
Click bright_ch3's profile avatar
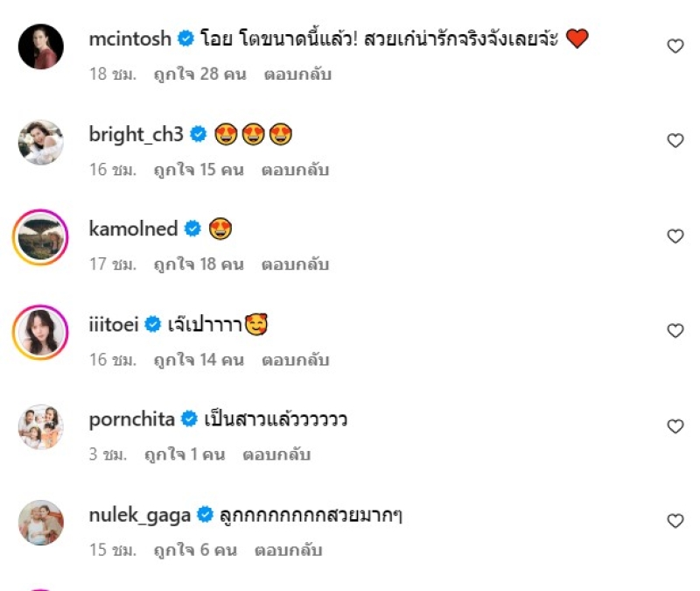coord(41,142)
